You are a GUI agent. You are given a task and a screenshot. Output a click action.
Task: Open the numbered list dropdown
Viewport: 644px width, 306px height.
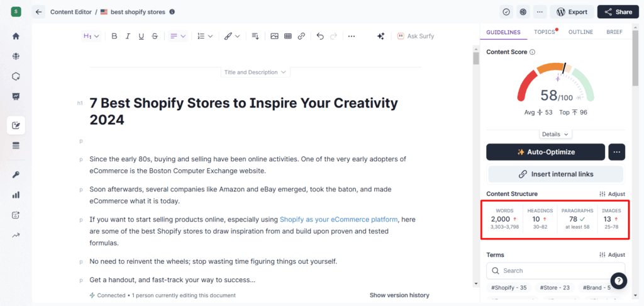pyautogui.click(x=205, y=36)
